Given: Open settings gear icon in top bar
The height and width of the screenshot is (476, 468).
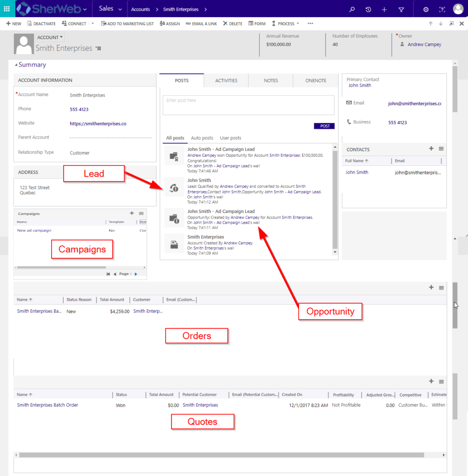Looking at the screenshot, I should 426,9.
